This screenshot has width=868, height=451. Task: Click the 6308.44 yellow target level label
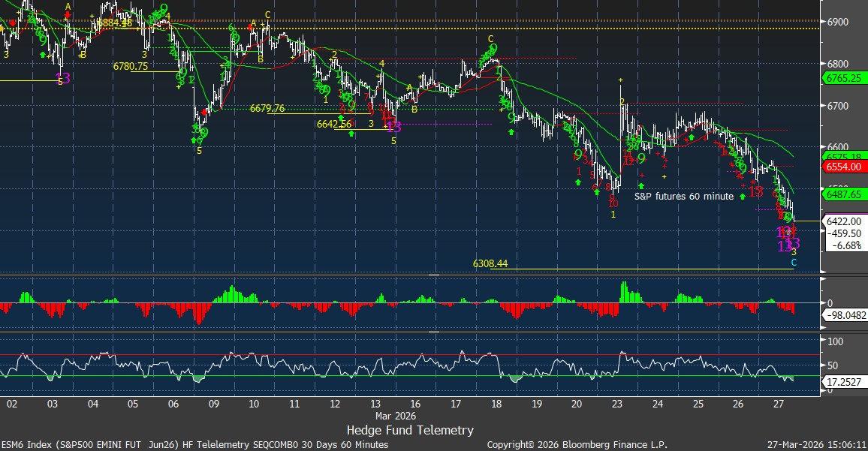tap(492, 264)
